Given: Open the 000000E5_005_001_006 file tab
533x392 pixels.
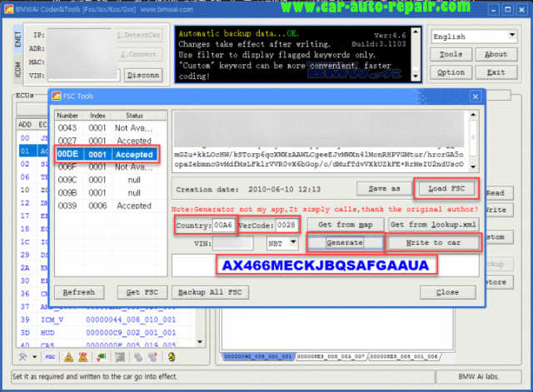Looking at the screenshot, I should [x=404, y=356].
